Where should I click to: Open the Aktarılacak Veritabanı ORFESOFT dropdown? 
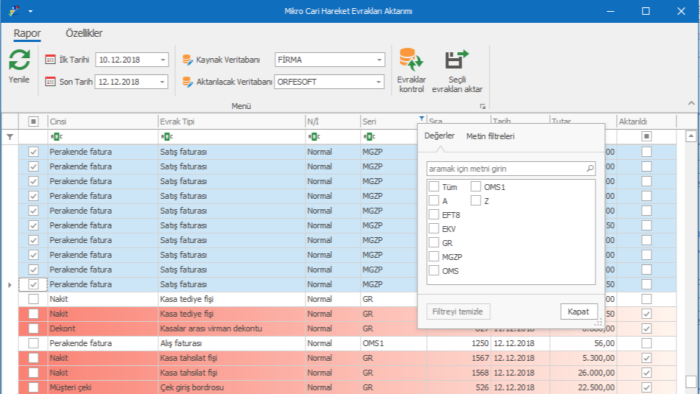click(379, 82)
